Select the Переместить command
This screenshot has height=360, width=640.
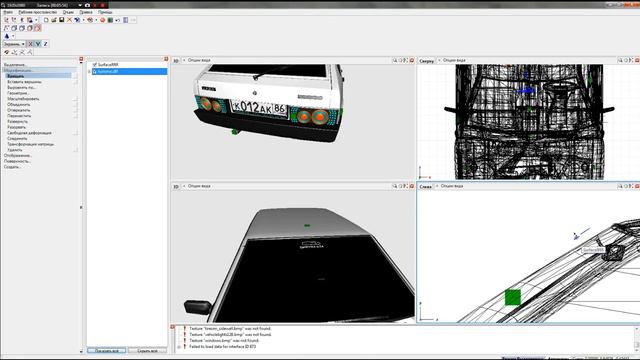click(x=19, y=116)
